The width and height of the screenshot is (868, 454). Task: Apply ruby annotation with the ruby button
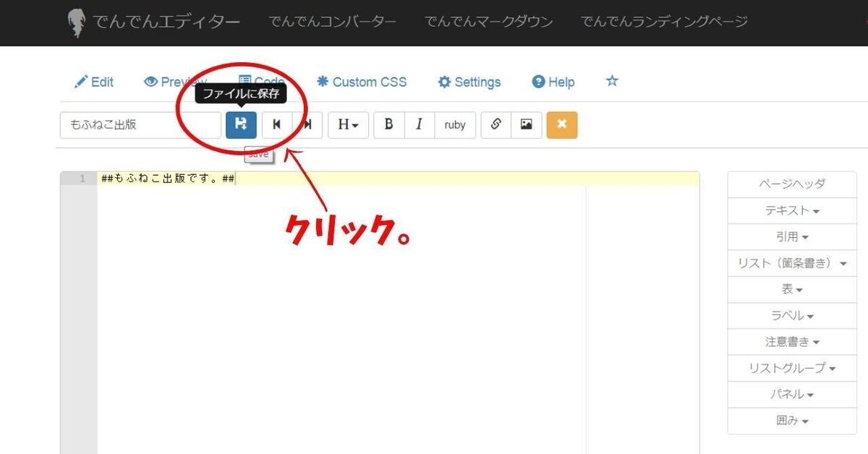coord(455,124)
